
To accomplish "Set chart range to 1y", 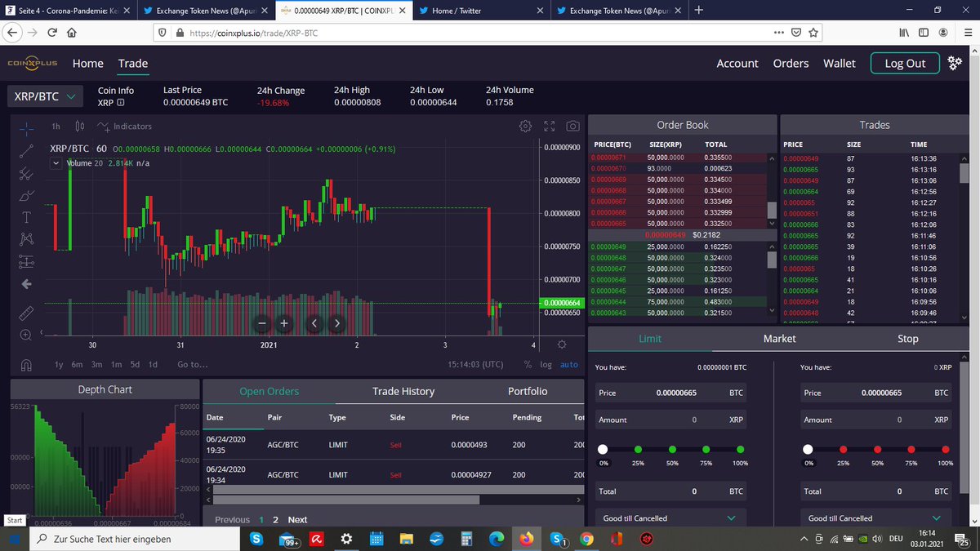I will click(x=59, y=365).
